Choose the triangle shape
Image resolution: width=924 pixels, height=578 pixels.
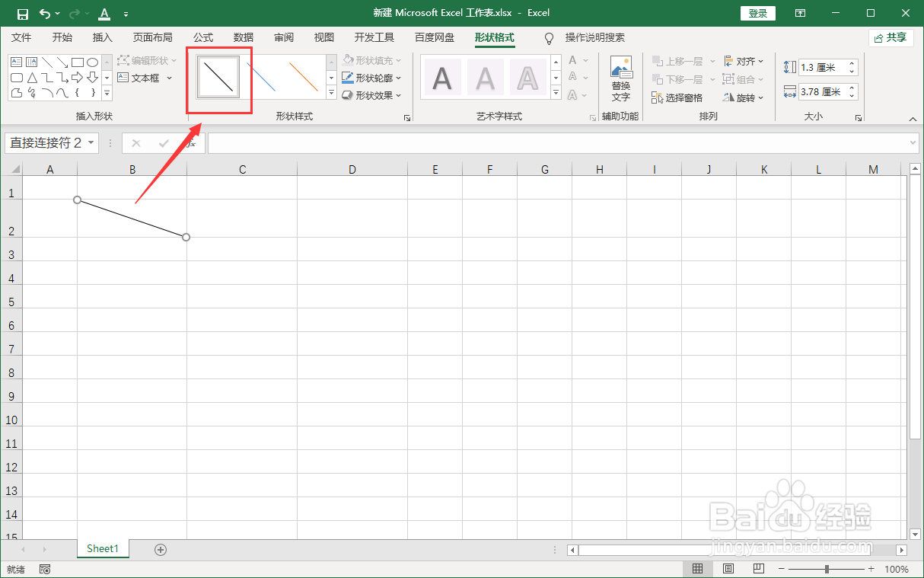point(31,78)
